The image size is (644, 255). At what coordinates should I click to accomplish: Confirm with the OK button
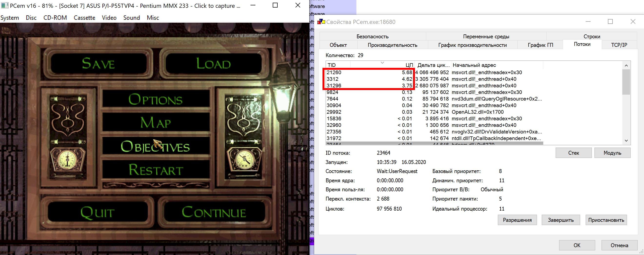pyautogui.click(x=577, y=245)
